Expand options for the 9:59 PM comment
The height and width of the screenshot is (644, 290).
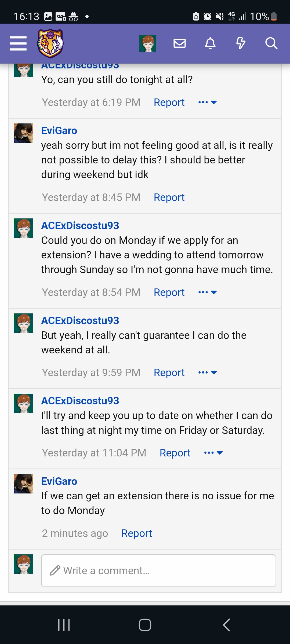[x=207, y=372]
